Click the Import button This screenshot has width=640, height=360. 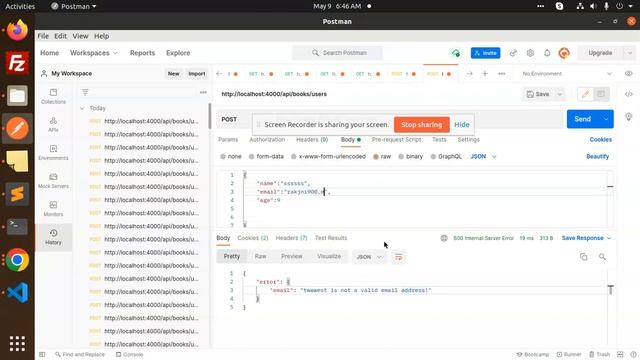point(196,73)
